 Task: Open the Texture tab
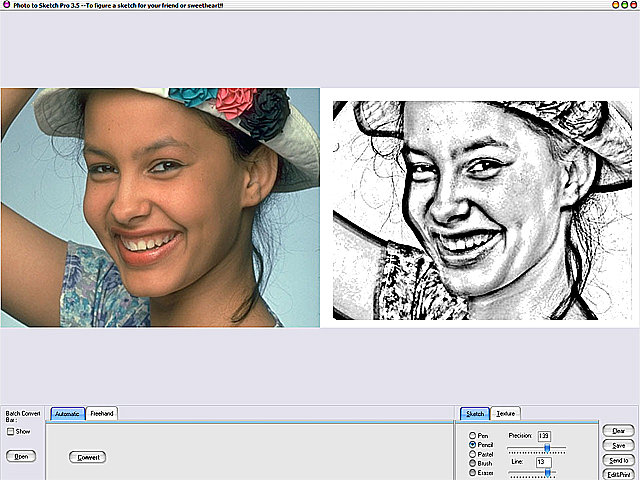pos(505,413)
